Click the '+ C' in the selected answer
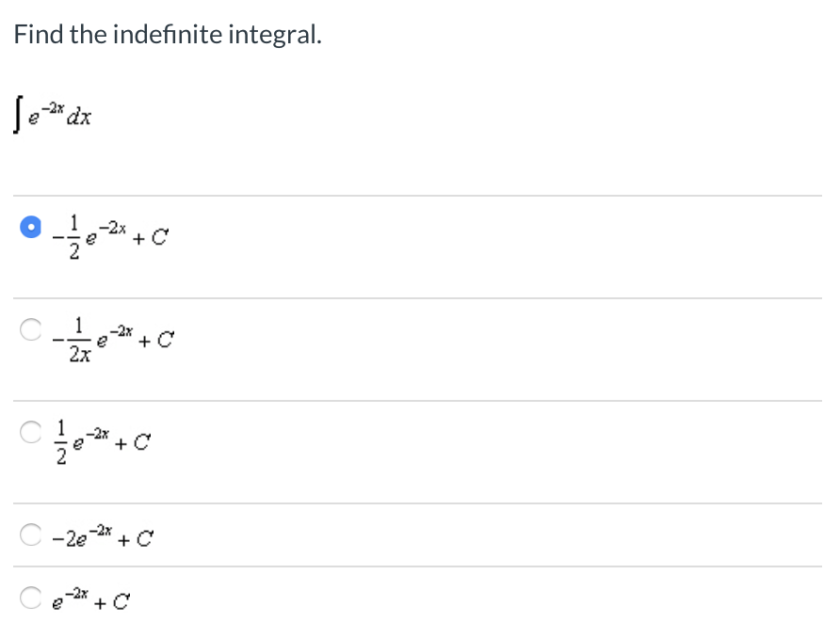Screen dimensions: 840x638 (151, 237)
